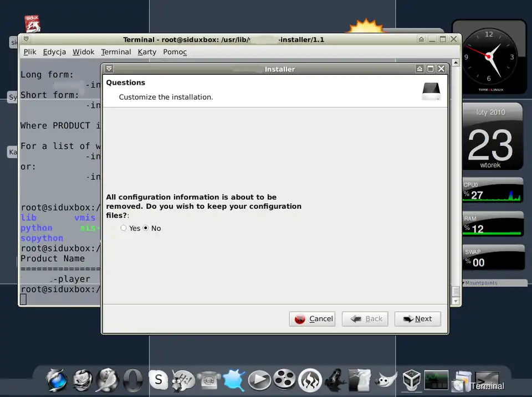The image size is (532, 397).
Task: Launch Skype from the dock
Action: click(x=158, y=380)
